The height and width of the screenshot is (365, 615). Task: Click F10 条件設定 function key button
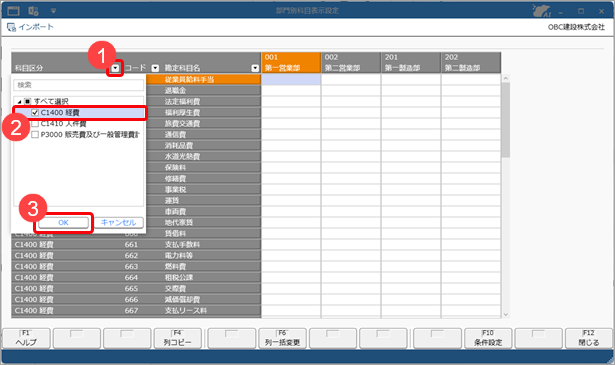coord(488,338)
